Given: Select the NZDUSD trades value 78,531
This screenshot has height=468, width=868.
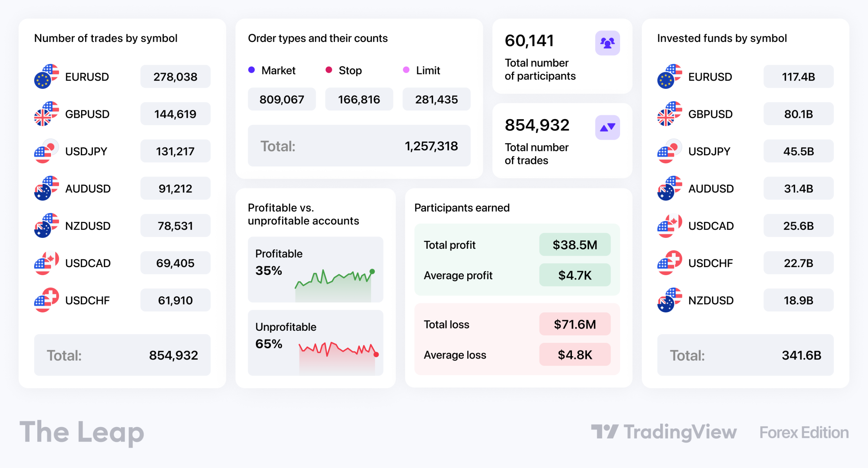Looking at the screenshot, I should [175, 226].
